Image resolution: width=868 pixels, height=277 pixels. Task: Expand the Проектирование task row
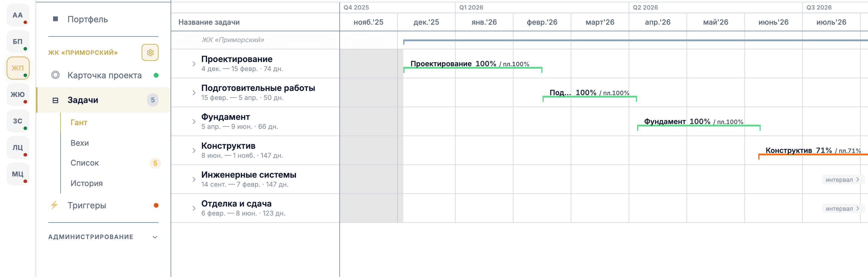(194, 64)
